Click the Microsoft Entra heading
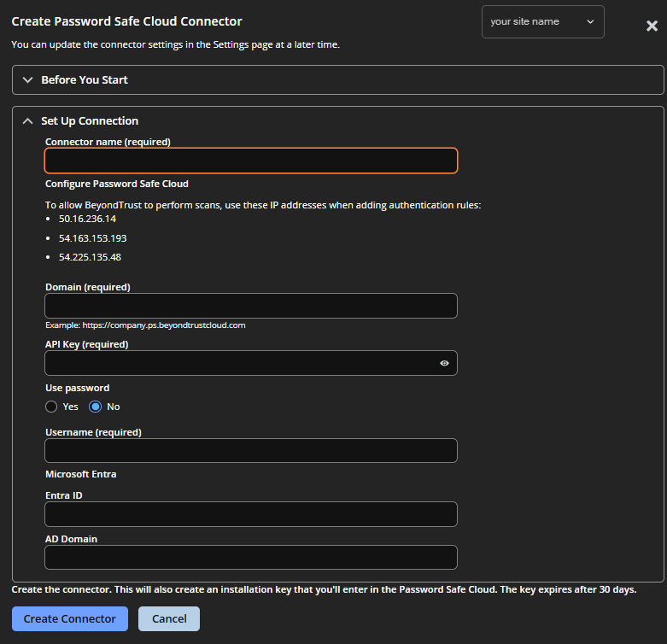Image resolution: width=667 pixels, height=644 pixels. click(x=81, y=474)
